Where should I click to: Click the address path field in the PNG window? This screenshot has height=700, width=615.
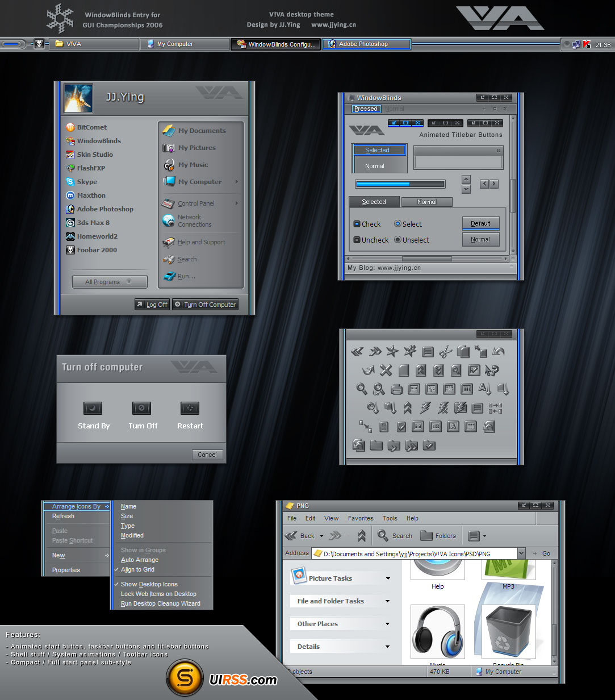pyautogui.click(x=415, y=553)
